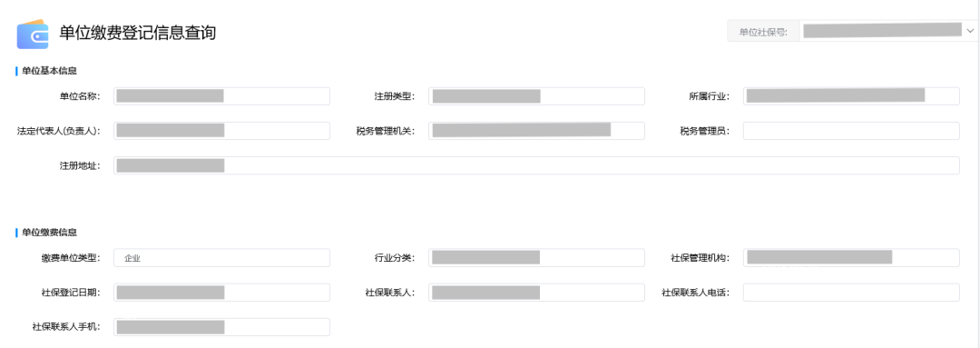Viewport: 980px width, 348px height.
Task: Select the 行业分类 field
Action: 537,258
